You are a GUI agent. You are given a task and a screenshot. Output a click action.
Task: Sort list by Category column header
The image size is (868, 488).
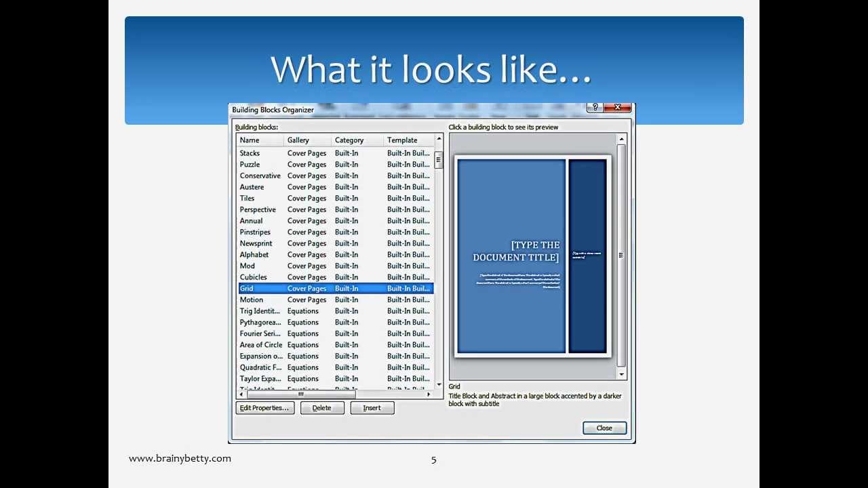pos(357,140)
